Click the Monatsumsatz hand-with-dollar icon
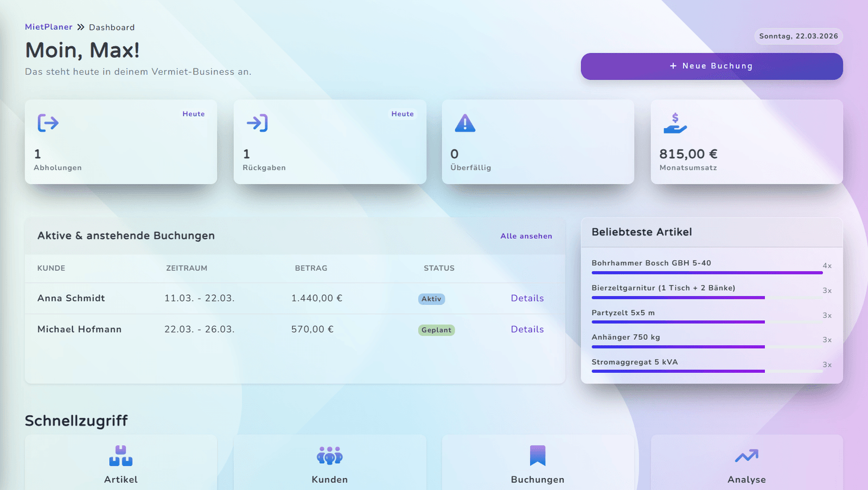This screenshot has height=490, width=868. 675,123
